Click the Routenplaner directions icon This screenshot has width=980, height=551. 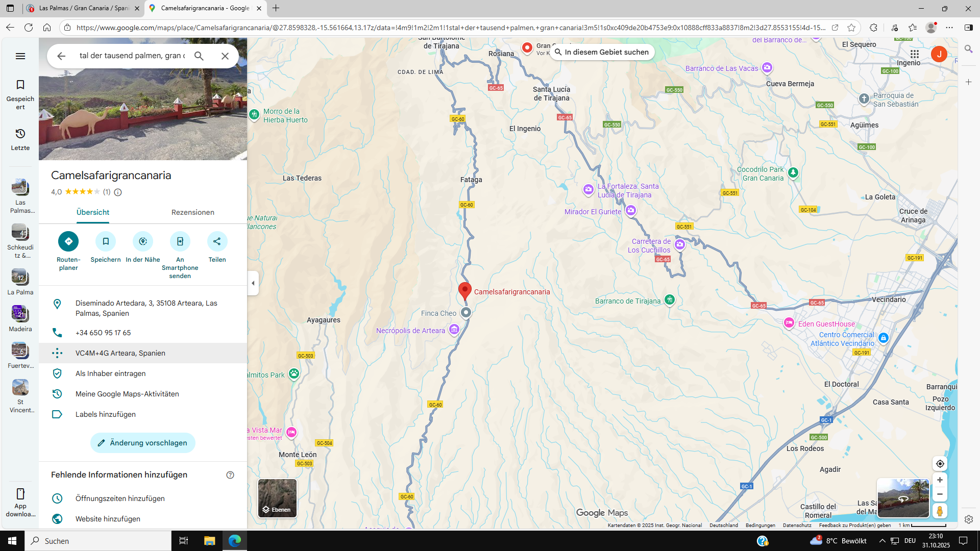[68, 241]
